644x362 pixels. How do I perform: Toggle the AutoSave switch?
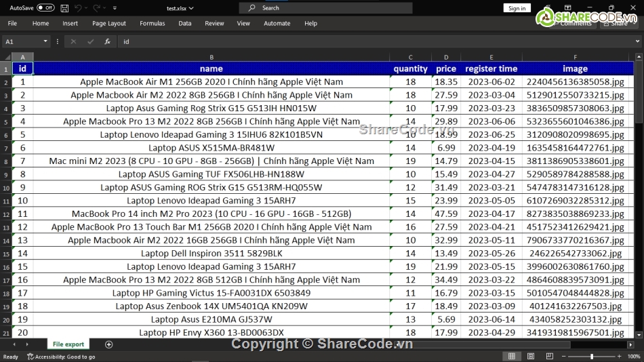pyautogui.click(x=45, y=8)
